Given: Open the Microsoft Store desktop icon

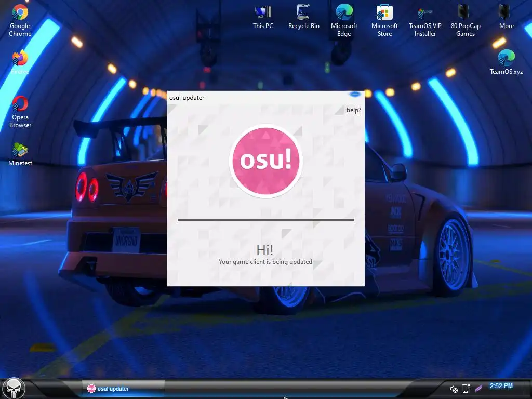Looking at the screenshot, I should (384, 20).
